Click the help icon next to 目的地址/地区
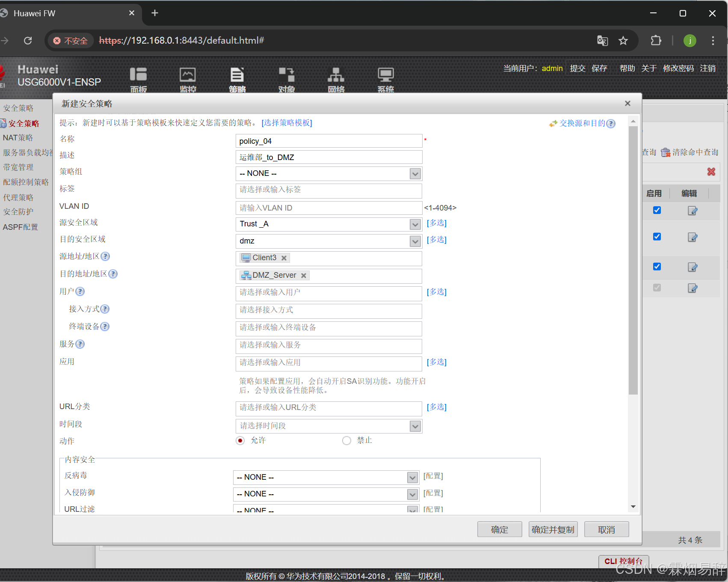Image resolution: width=728 pixels, height=582 pixels. coord(113,274)
